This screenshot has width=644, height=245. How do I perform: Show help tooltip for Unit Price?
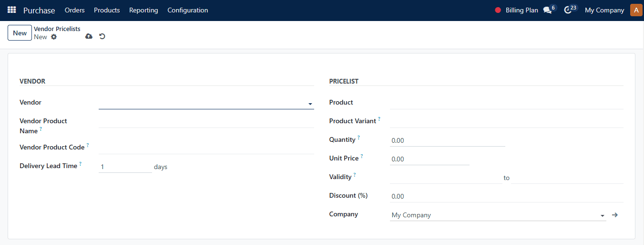click(362, 156)
